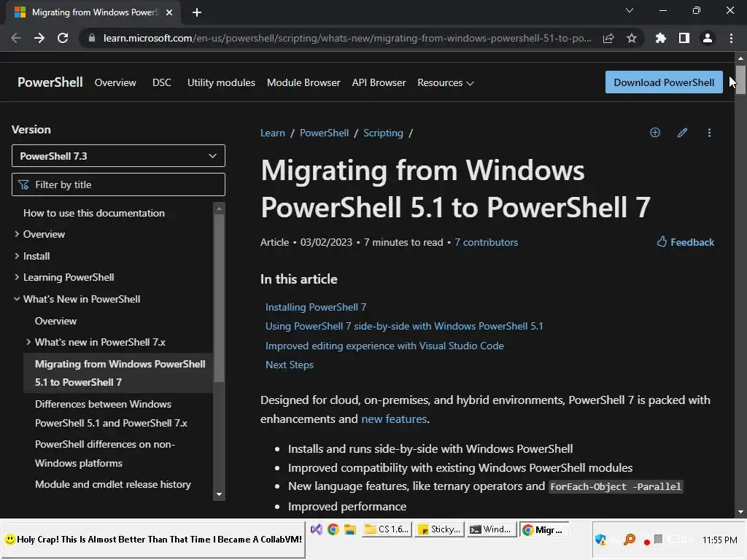Image resolution: width=747 pixels, height=560 pixels.
Task: Bookmark this tab with the star
Action: tap(631, 38)
